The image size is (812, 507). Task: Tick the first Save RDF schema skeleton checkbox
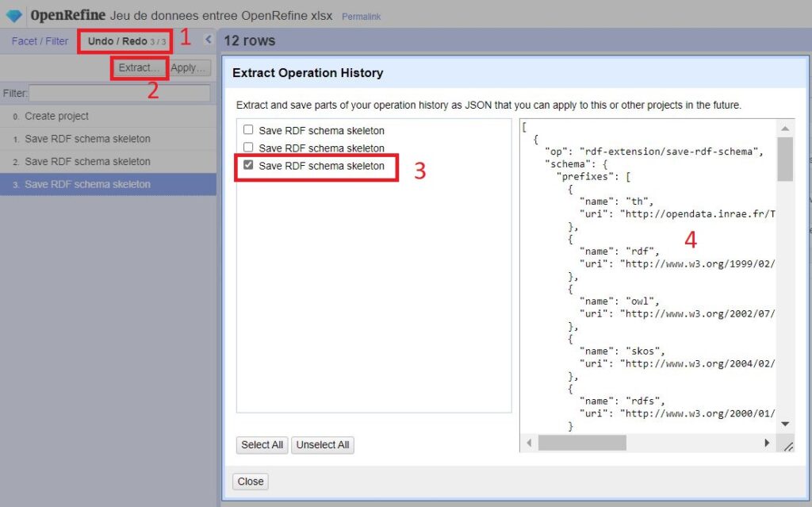pyautogui.click(x=249, y=130)
